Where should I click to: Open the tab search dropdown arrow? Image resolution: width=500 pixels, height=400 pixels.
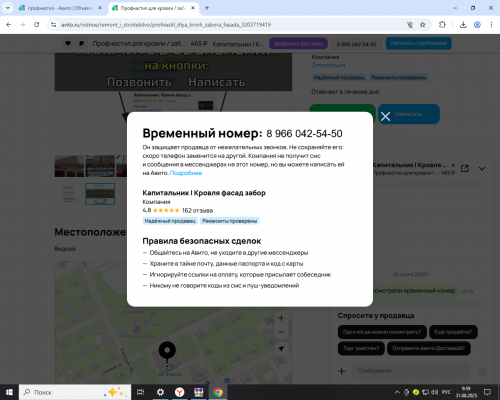[x=7, y=8]
